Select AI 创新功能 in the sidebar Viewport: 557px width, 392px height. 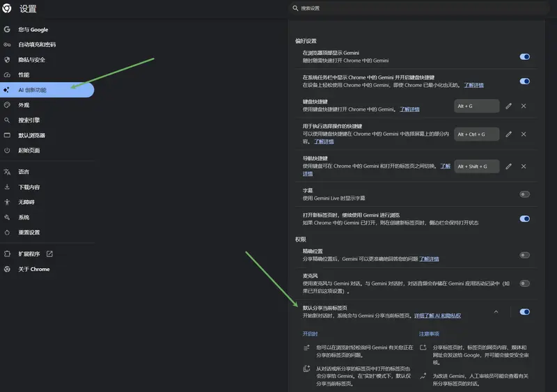(47, 90)
